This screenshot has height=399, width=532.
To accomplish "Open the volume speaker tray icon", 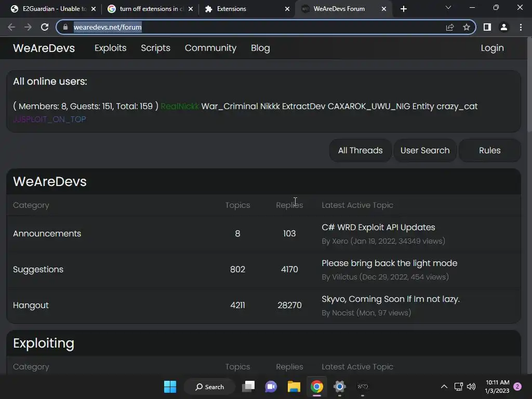I will pos(471,387).
